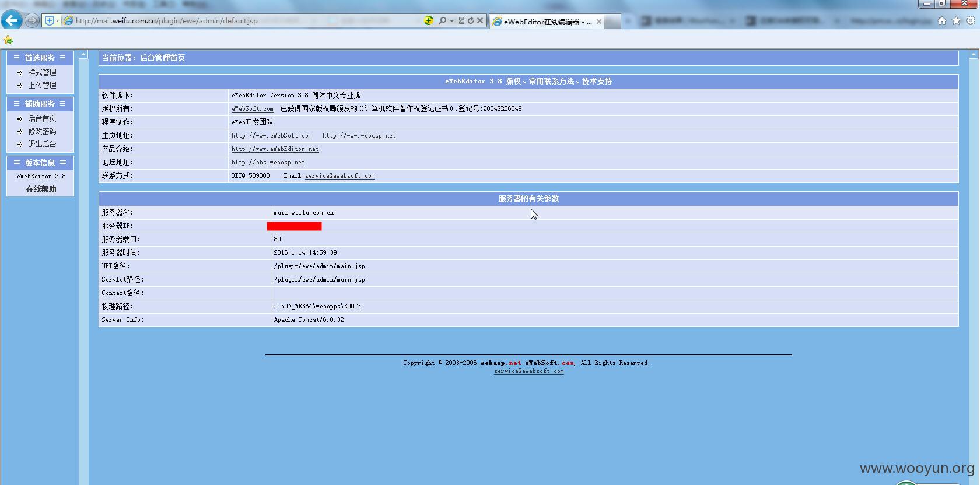Open the http://www.eWebSoft.com homepage link
Image resolution: width=980 pixels, height=485 pixels.
point(271,135)
